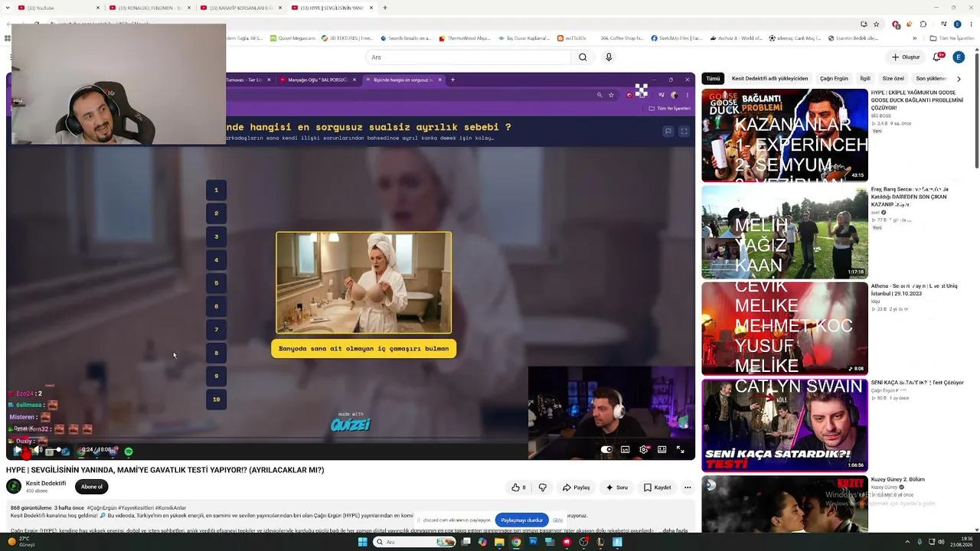This screenshot has width=980, height=551.
Task: Open a new Chrome tab
Action: click(x=384, y=8)
